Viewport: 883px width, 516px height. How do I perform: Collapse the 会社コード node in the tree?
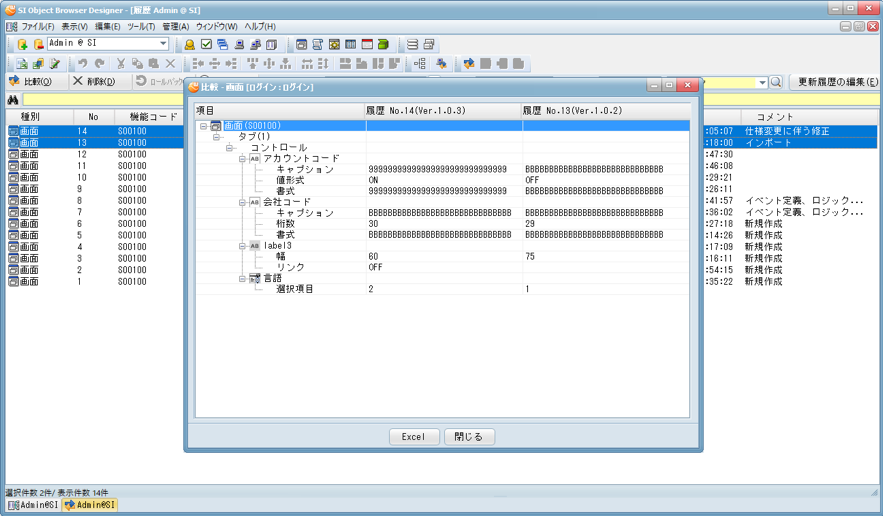242,202
